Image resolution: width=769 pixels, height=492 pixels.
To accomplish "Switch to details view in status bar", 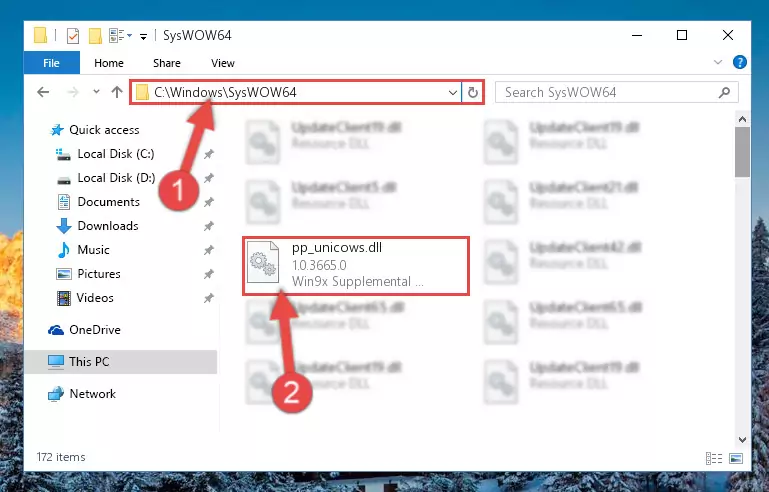I will pyautogui.click(x=714, y=458).
